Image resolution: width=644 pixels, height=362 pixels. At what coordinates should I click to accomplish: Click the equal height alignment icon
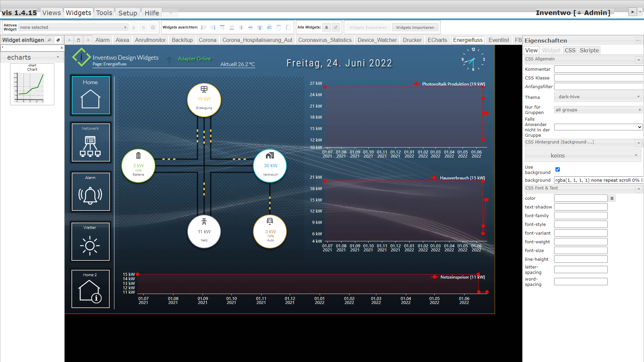pyautogui.click(x=288, y=27)
